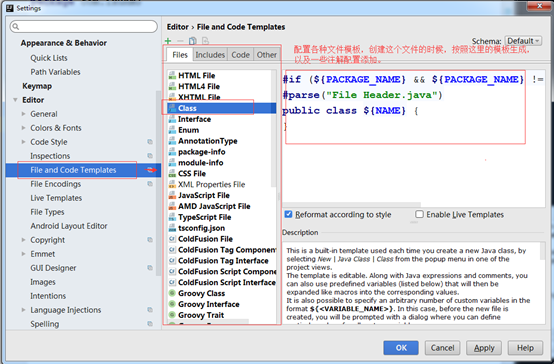The height and width of the screenshot is (364, 554).
Task: Switch to the Includes tab
Action: [x=210, y=55]
